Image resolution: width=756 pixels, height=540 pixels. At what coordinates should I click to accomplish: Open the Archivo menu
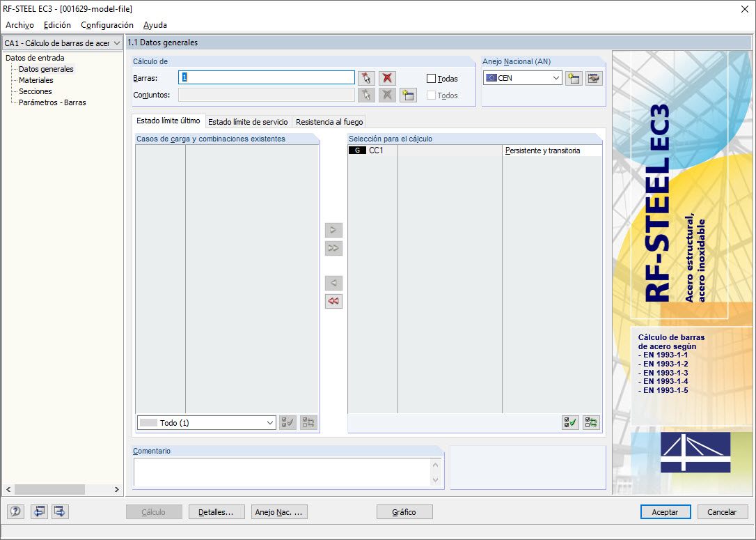(19, 25)
